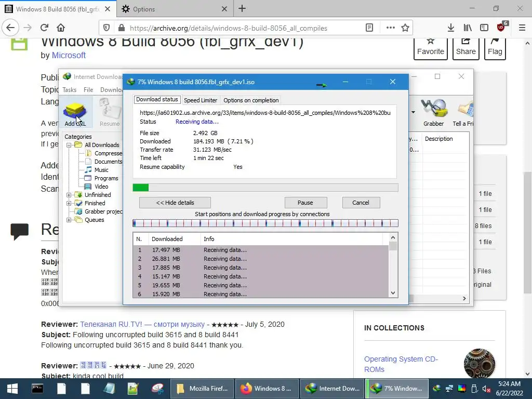The height and width of the screenshot is (399, 532).
Task: Select connection row 2 with 26.881 MB
Action: 261,259
